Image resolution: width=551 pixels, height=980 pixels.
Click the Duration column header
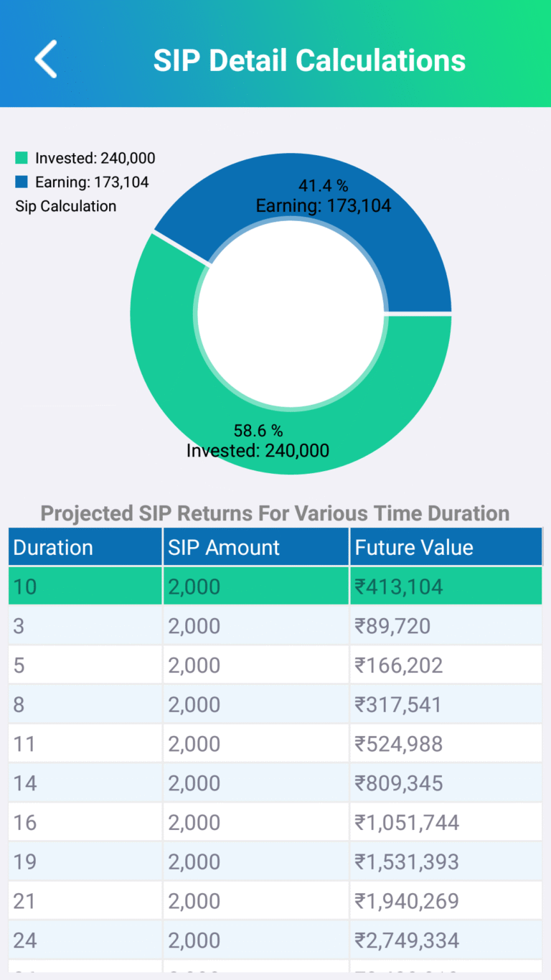tap(85, 548)
